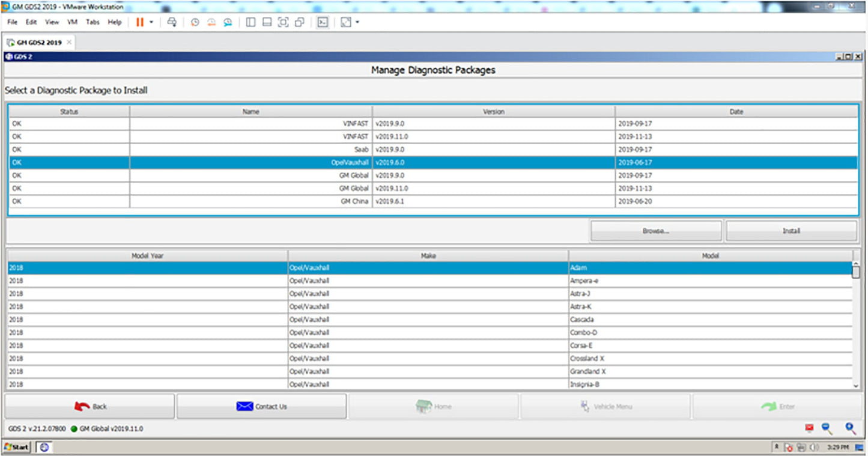This screenshot has width=868, height=456.
Task: Open the power options dropdown arrow
Action: 151,22
